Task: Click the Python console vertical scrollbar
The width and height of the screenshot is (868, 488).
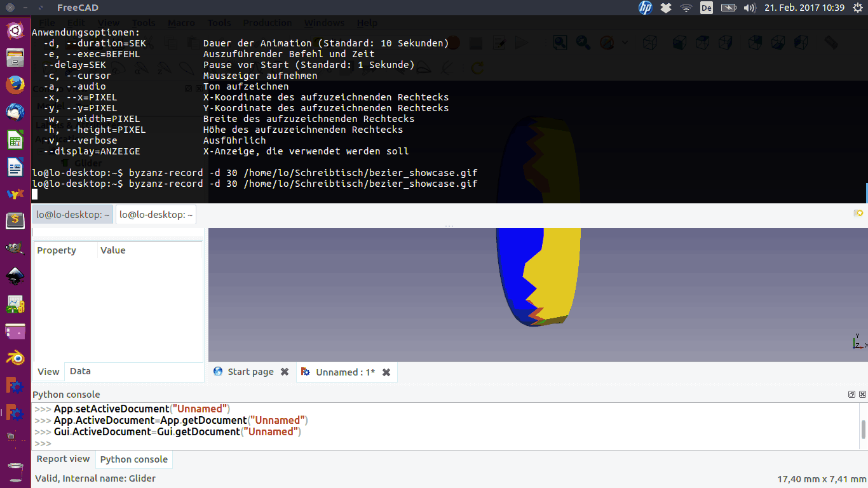Action: (x=864, y=429)
